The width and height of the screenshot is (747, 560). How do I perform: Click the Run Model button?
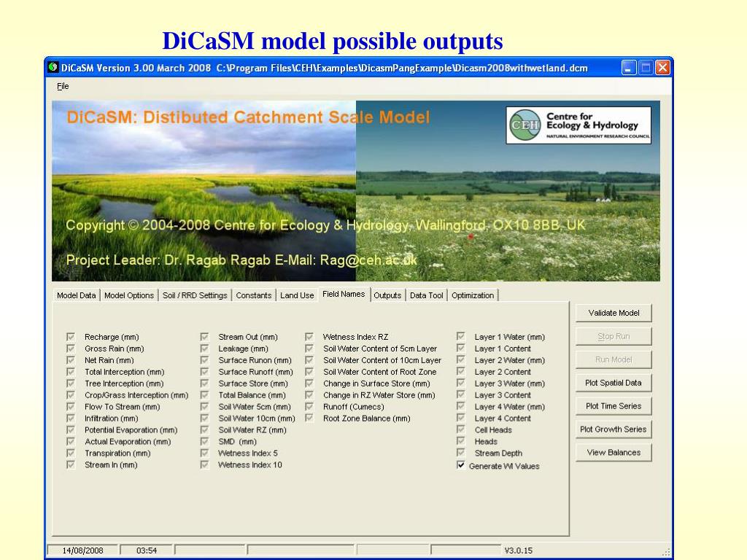pyautogui.click(x=614, y=359)
